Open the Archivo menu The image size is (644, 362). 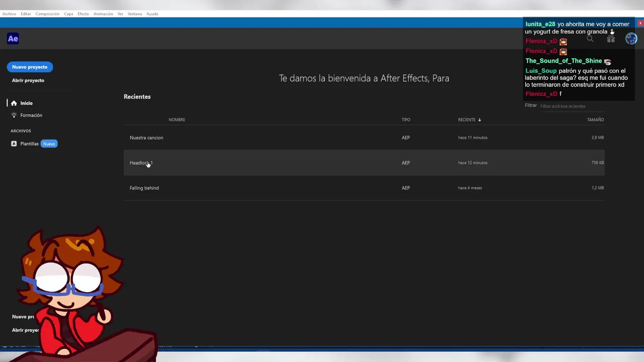coord(9,14)
